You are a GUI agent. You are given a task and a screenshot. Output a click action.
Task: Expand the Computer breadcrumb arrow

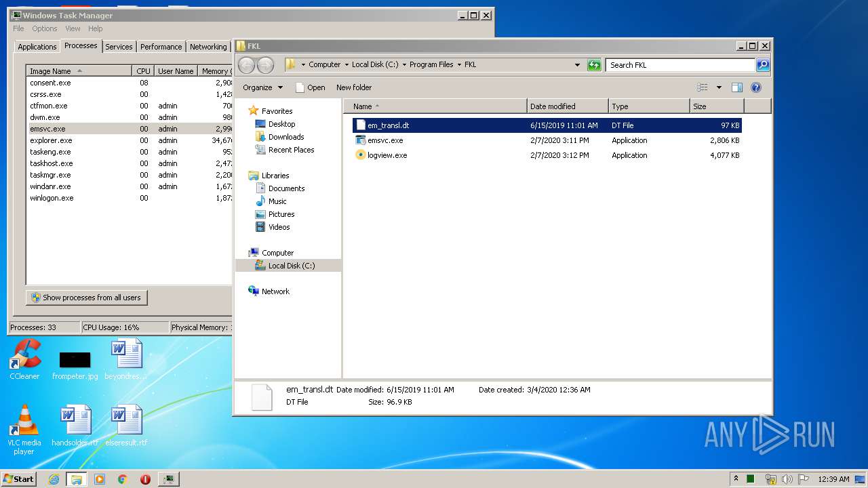tap(347, 65)
